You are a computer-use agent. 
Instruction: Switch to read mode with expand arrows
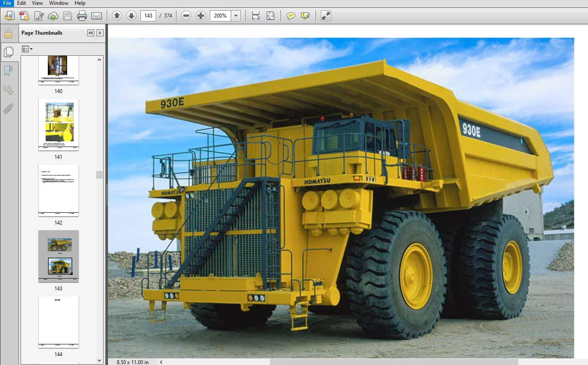tap(326, 16)
